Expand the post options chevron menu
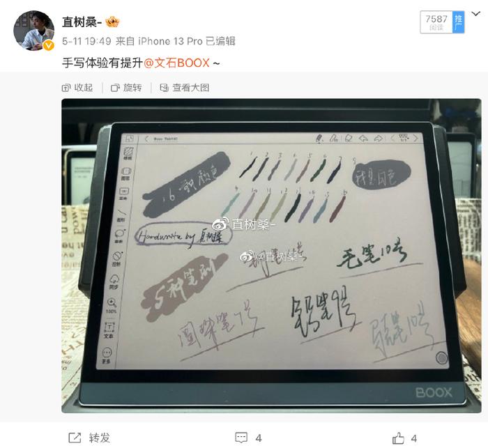 pos(476,14)
